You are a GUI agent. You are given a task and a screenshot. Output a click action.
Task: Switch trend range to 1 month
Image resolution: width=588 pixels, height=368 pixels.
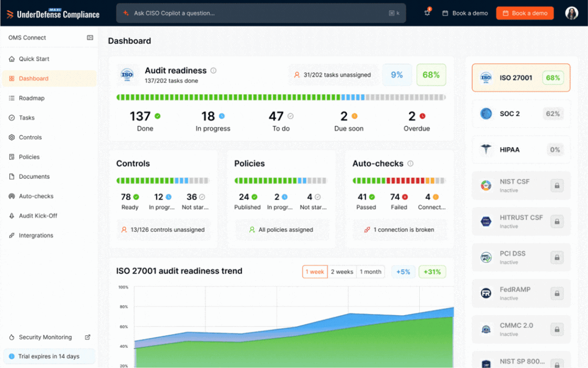[x=370, y=272]
